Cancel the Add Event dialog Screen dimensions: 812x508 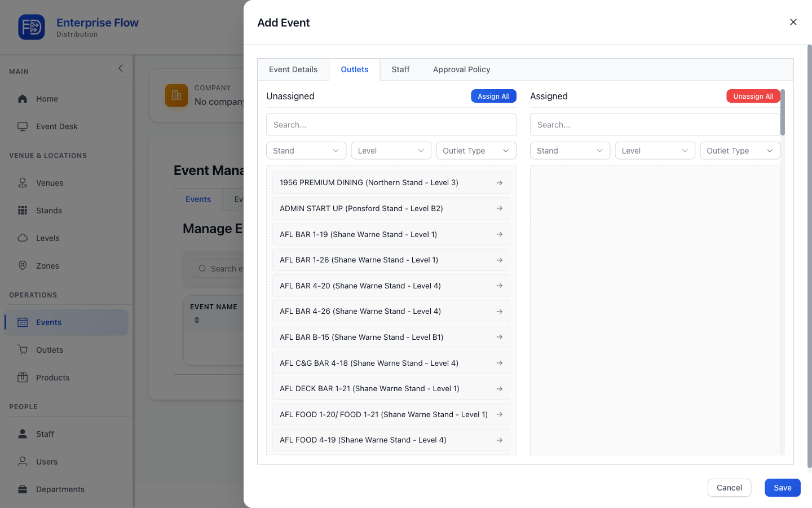pos(729,488)
